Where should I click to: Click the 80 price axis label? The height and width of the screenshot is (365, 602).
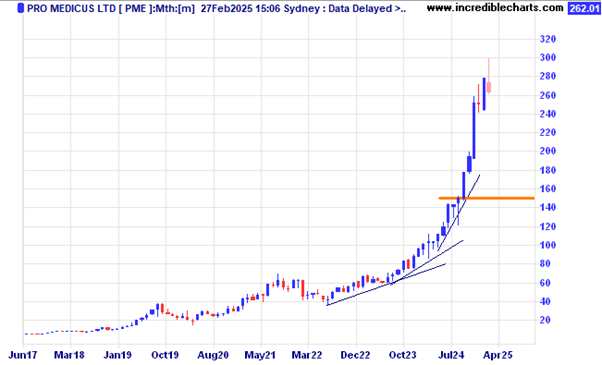pyautogui.click(x=545, y=264)
